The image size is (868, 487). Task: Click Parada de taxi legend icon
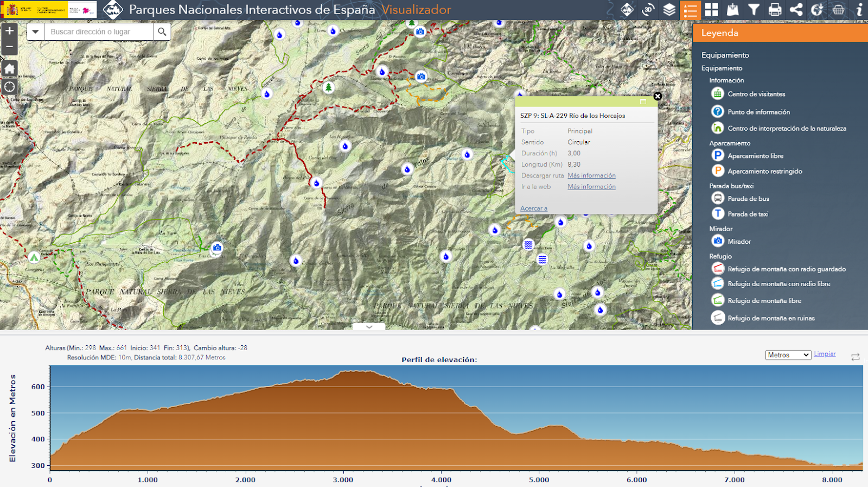click(718, 213)
